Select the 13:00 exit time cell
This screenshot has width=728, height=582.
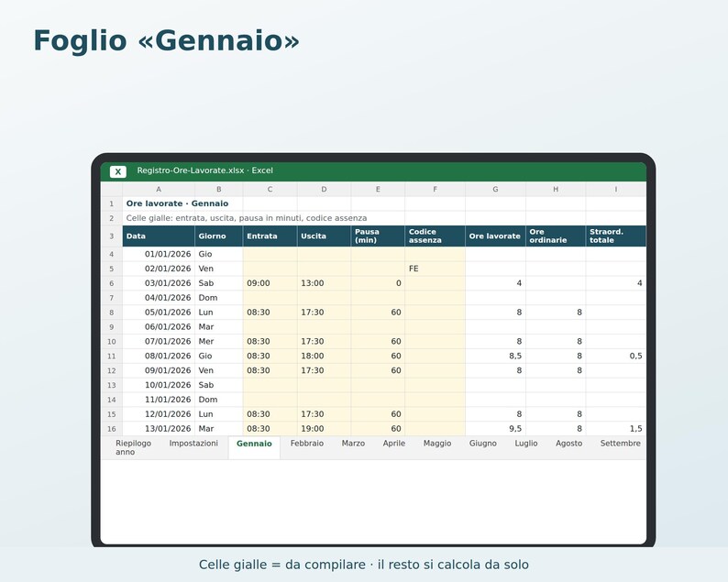tap(324, 283)
